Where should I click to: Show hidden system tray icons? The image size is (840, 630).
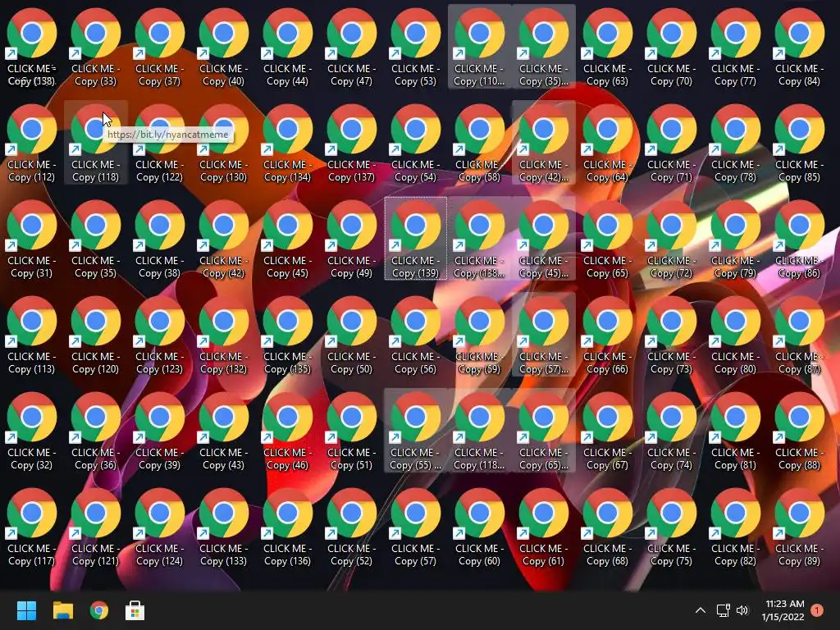(x=701, y=610)
